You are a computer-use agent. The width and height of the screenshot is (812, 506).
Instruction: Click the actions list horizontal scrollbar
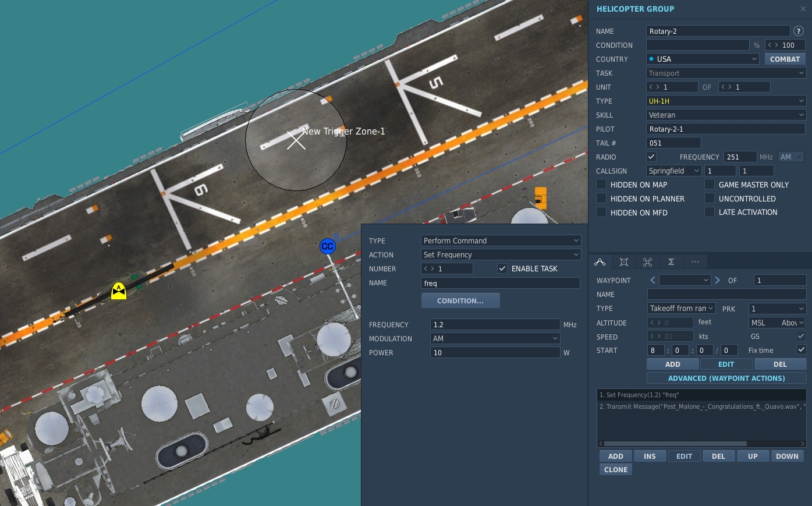[x=675, y=444]
